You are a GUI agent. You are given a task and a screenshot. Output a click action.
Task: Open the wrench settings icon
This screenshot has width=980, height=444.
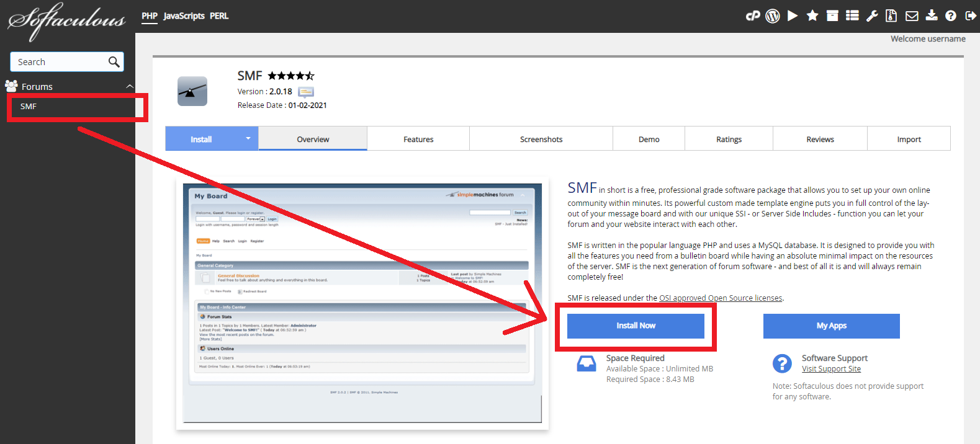click(x=872, y=16)
